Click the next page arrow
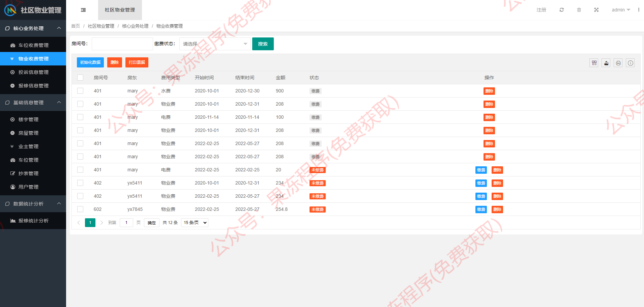The width and height of the screenshot is (644, 307). [101, 223]
